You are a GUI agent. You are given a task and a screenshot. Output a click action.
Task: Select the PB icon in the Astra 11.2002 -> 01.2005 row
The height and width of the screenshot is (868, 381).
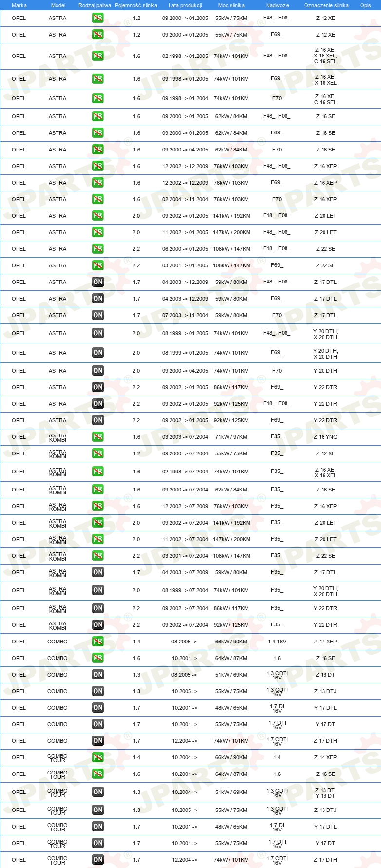point(98,232)
